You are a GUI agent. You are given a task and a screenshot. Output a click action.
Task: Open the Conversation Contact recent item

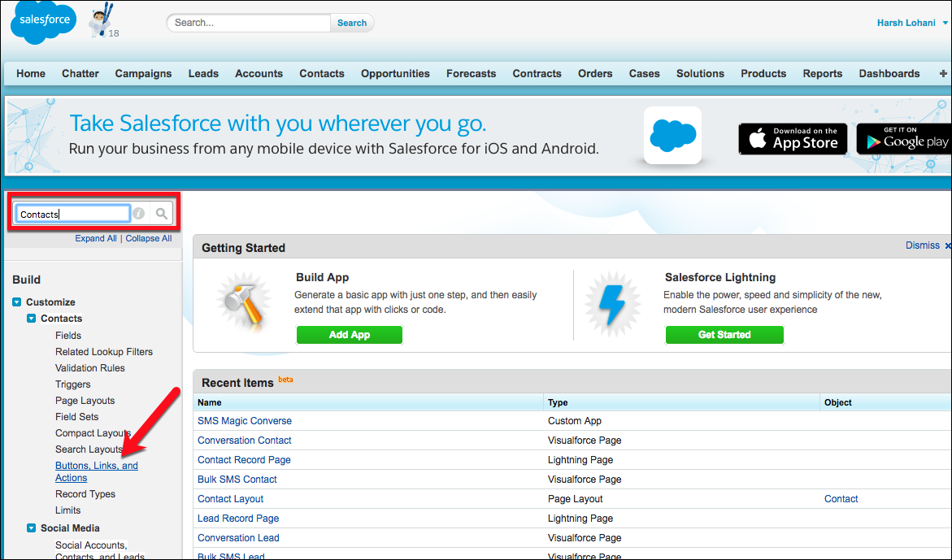tap(245, 441)
